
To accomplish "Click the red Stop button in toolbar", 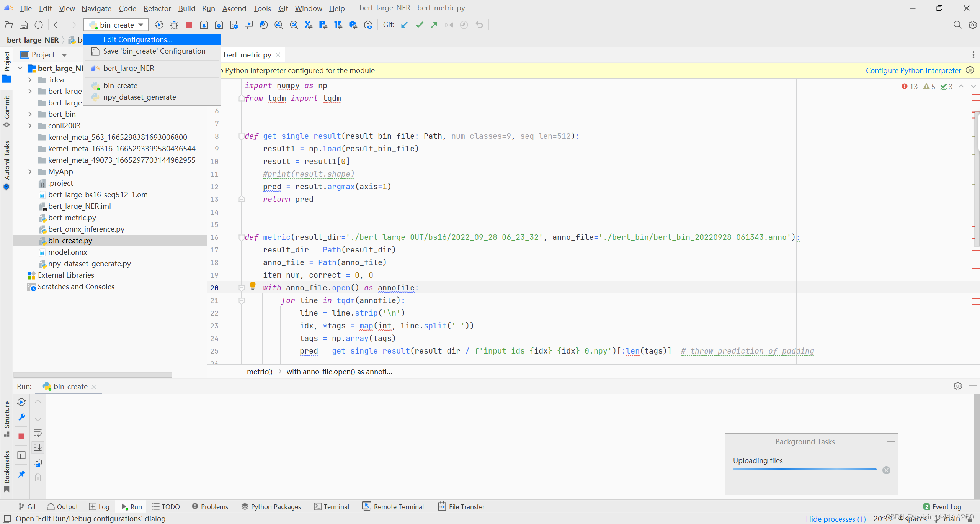I will (189, 25).
